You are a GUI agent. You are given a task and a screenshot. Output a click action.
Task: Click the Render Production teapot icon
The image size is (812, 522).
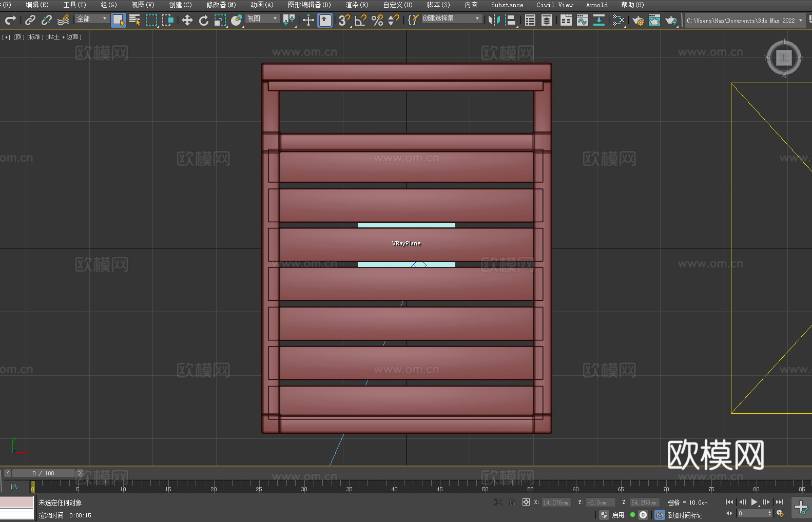click(x=671, y=20)
